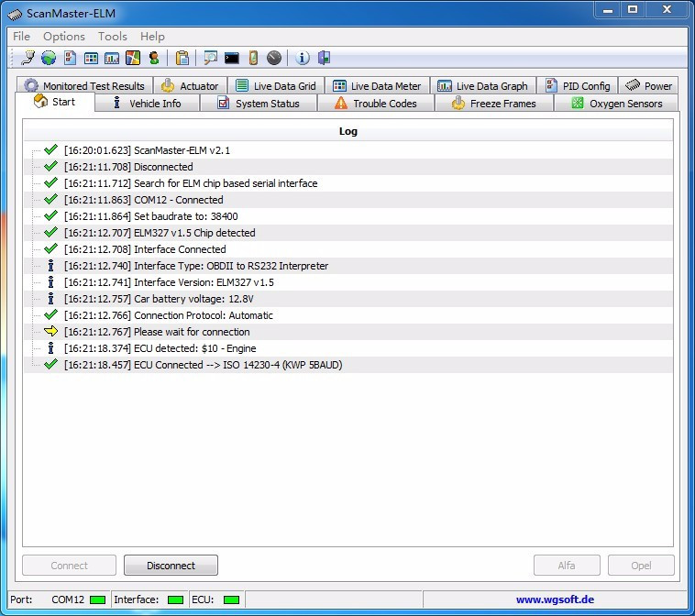Click the person figure toolbar icon
This screenshot has width=695, height=616.
154,58
